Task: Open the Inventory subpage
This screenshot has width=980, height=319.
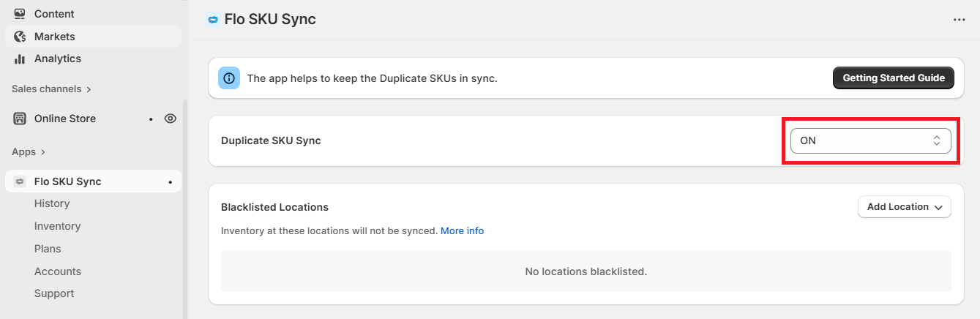Action: click(x=57, y=226)
